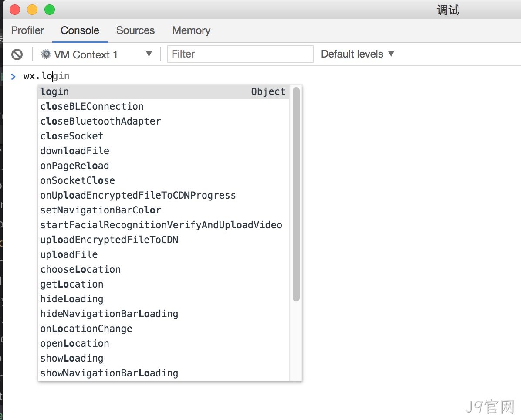Go to the Memory tab
Image resolution: width=521 pixels, height=420 pixels.
(x=191, y=30)
